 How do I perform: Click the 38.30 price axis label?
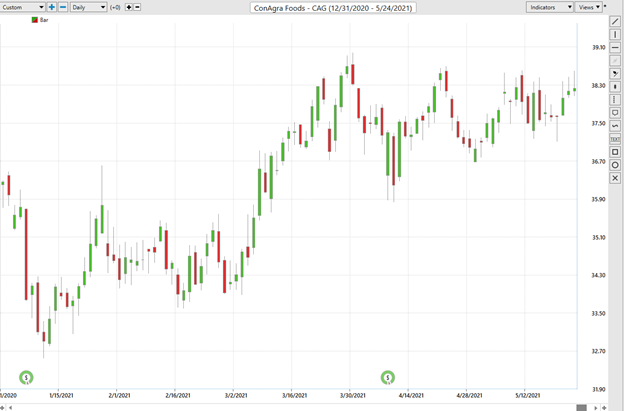pyautogui.click(x=599, y=86)
